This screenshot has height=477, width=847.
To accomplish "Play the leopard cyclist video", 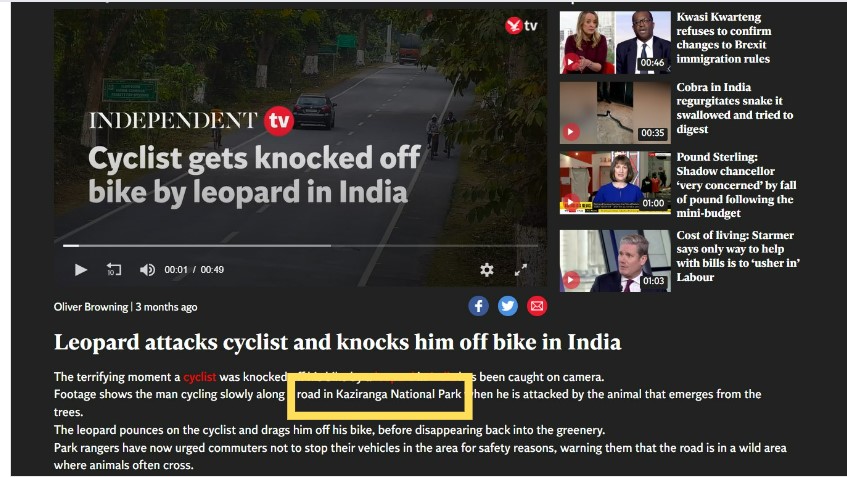I will click(80, 270).
